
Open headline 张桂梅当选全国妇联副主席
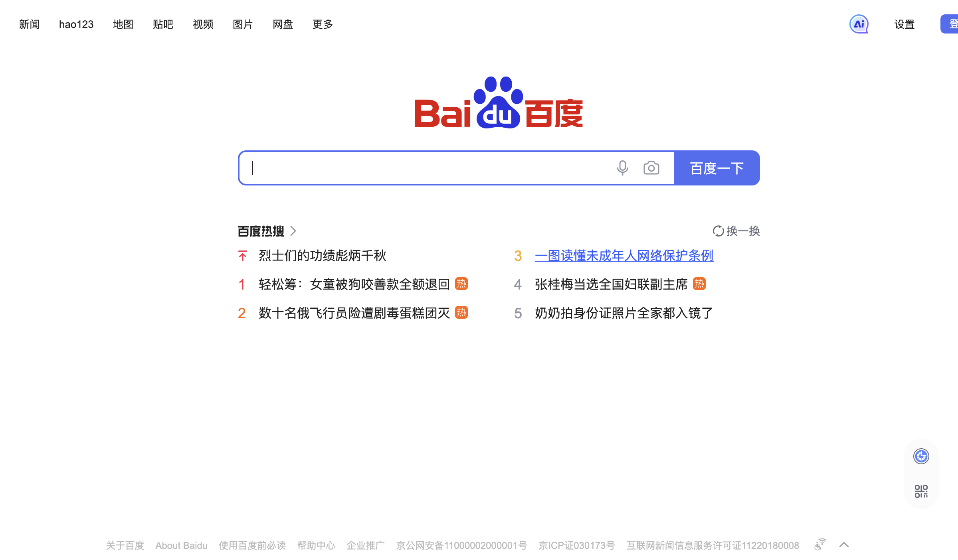tap(611, 284)
